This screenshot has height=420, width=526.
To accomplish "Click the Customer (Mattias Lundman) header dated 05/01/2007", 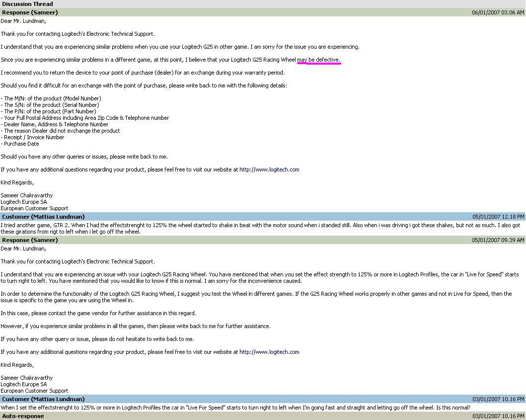I will (x=263, y=217).
